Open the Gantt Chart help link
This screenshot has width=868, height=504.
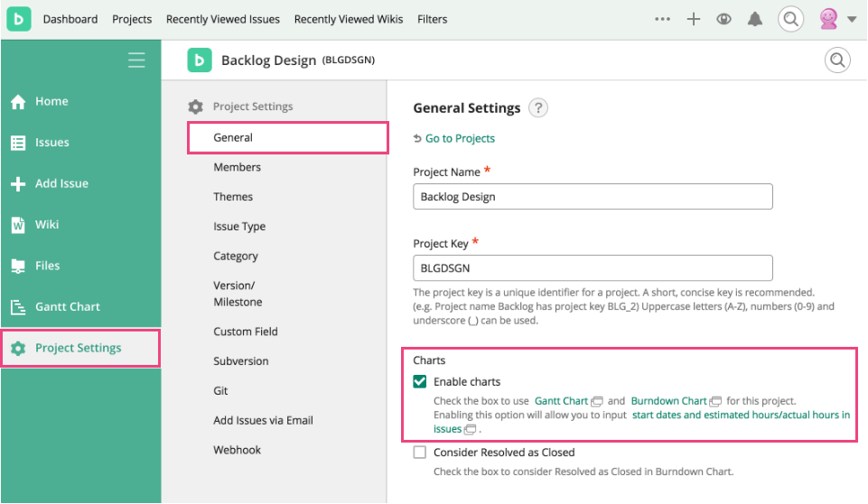click(x=561, y=401)
